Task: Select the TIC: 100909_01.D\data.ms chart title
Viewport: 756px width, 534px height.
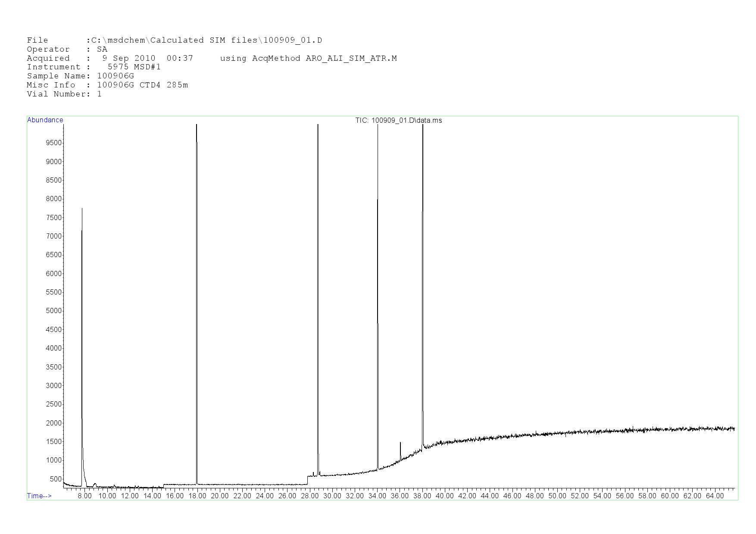Action: [398, 121]
